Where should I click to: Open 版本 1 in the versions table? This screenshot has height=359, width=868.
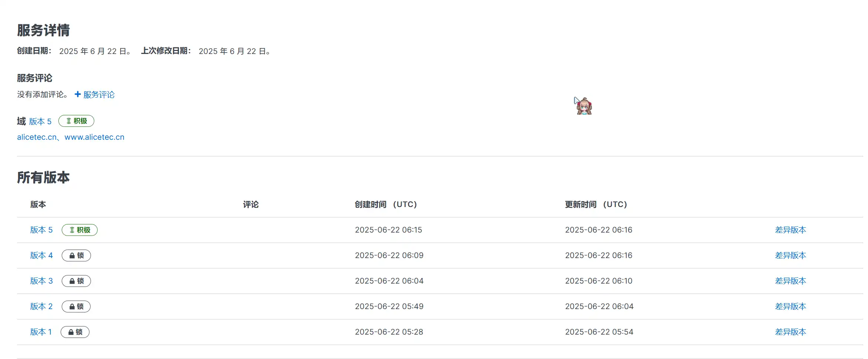pyautogui.click(x=41, y=332)
